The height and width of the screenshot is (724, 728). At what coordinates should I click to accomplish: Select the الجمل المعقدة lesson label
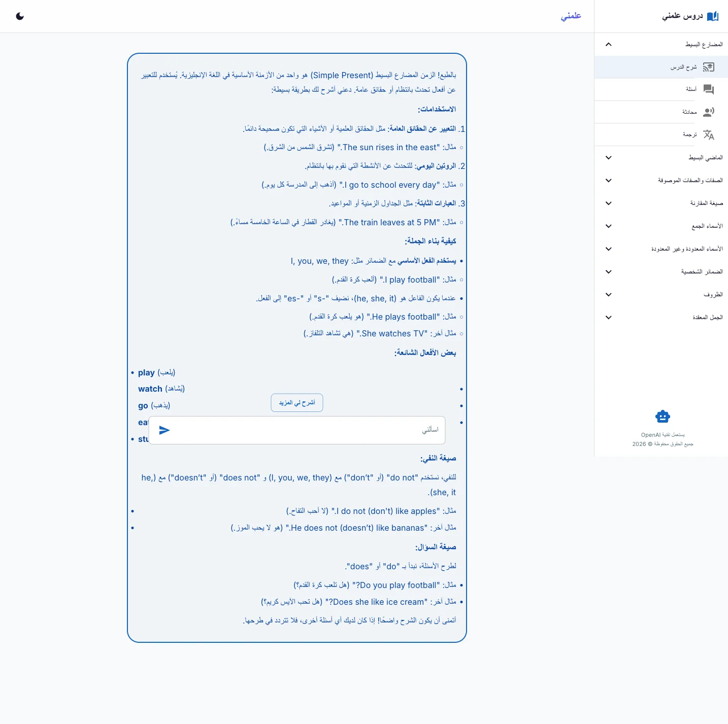click(x=707, y=318)
